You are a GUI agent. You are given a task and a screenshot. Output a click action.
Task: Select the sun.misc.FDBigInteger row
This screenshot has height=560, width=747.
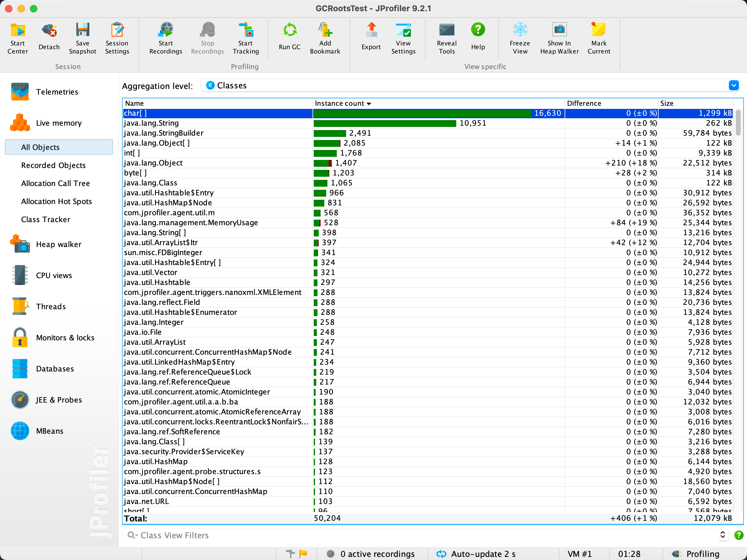(428, 253)
